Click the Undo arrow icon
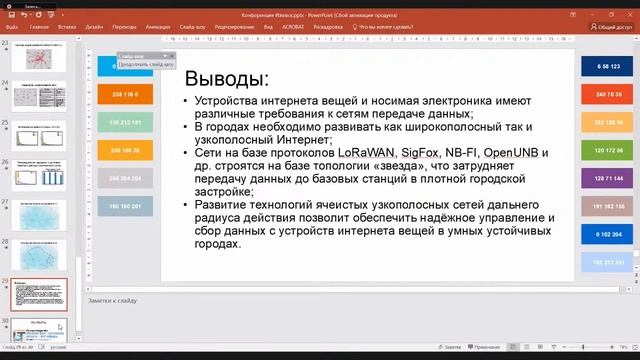640x360 pixels. click(x=24, y=15)
